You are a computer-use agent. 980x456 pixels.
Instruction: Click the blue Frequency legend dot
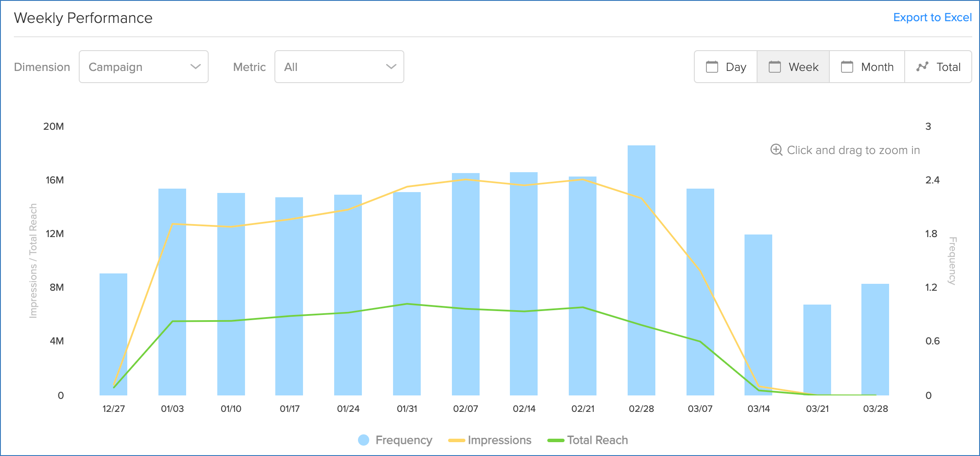tap(363, 440)
